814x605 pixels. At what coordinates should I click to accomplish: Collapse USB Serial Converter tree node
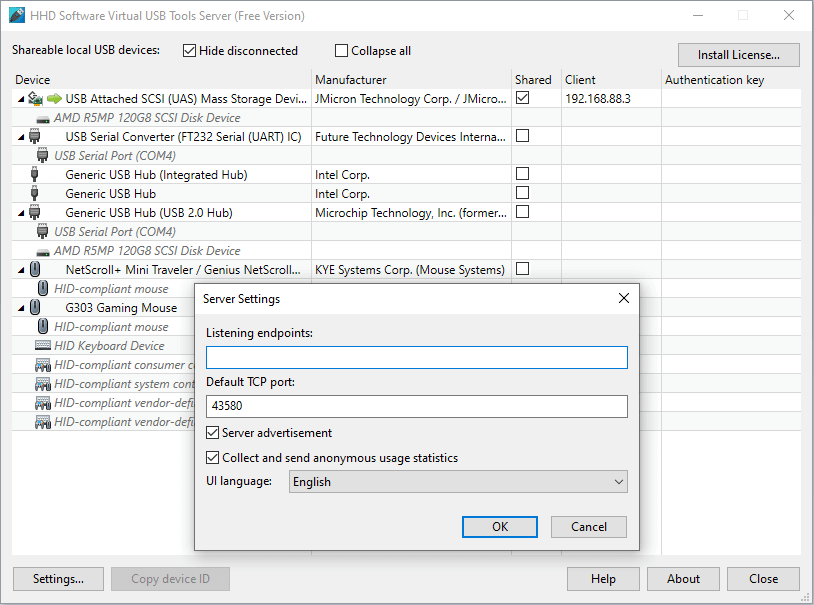[x=21, y=137]
